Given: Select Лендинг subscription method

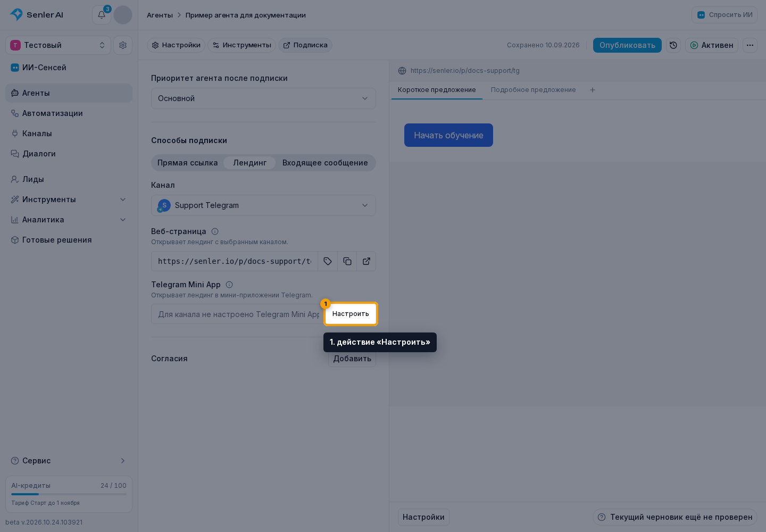Looking at the screenshot, I should point(250,163).
